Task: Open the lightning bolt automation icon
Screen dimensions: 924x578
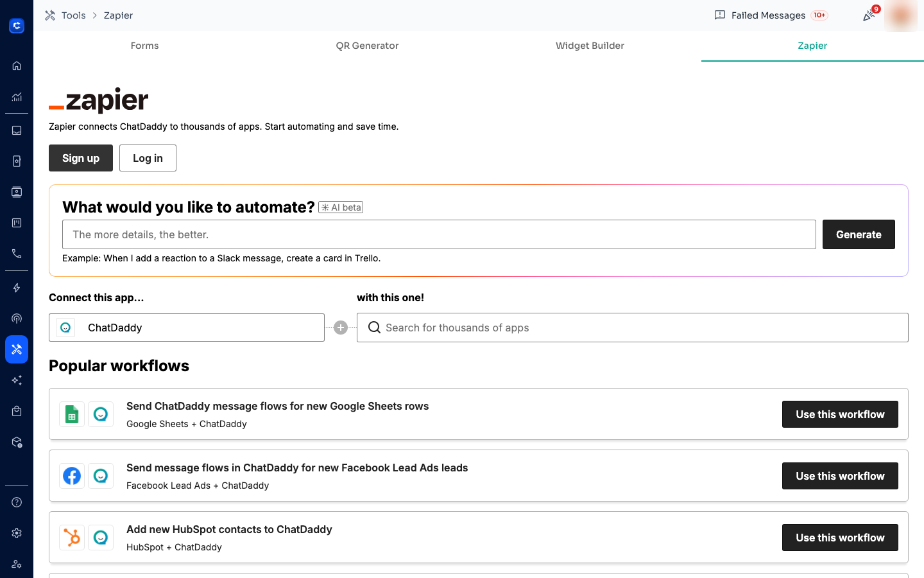Action: point(17,288)
